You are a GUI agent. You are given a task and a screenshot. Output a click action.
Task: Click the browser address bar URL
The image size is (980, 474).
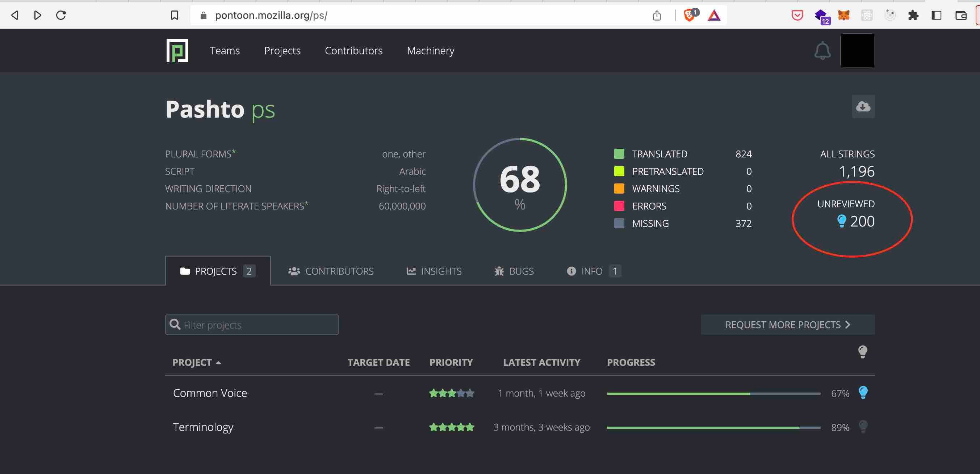[x=271, y=15]
